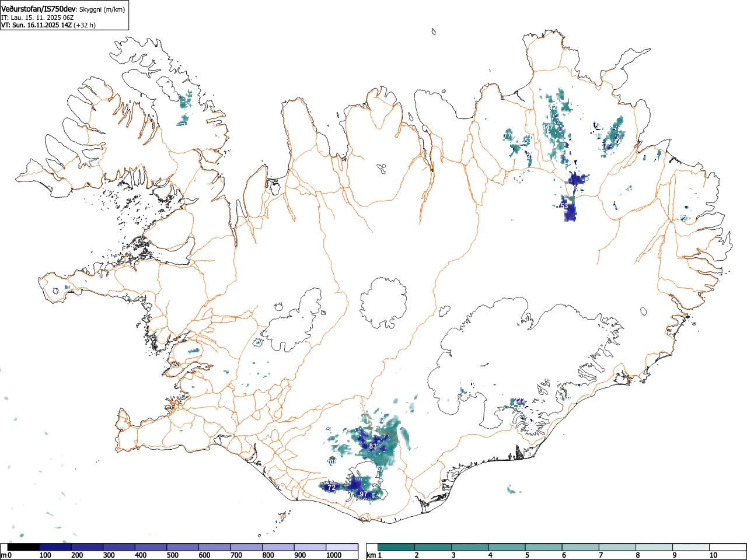Click the "500" tick label on the metres scale
747x560 pixels.
pos(172,555)
